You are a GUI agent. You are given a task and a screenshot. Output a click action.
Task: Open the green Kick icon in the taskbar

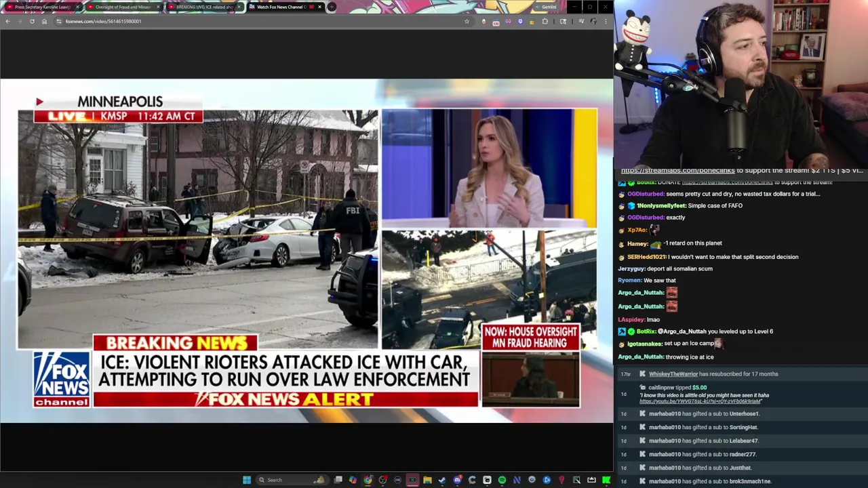click(606, 480)
